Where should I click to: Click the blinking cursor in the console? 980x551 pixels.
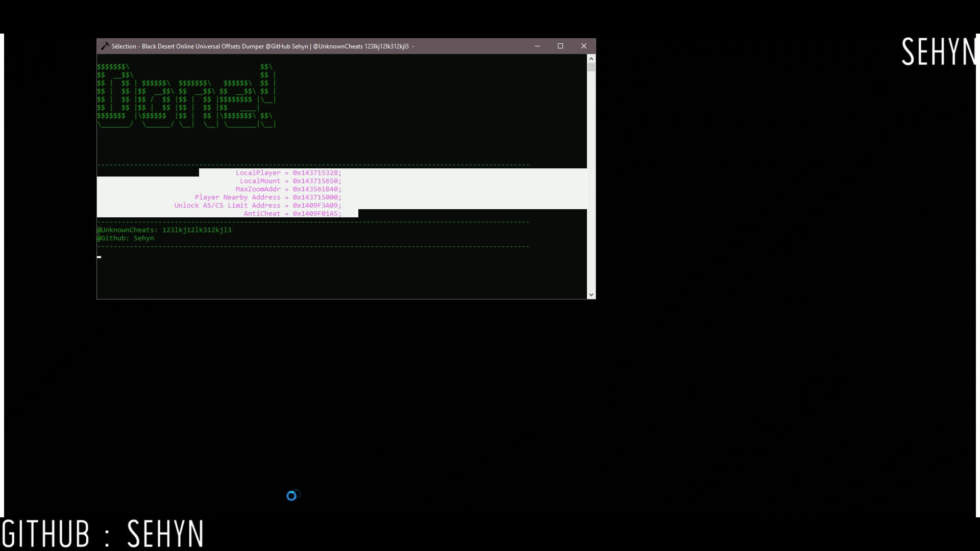click(x=99, y=257)
